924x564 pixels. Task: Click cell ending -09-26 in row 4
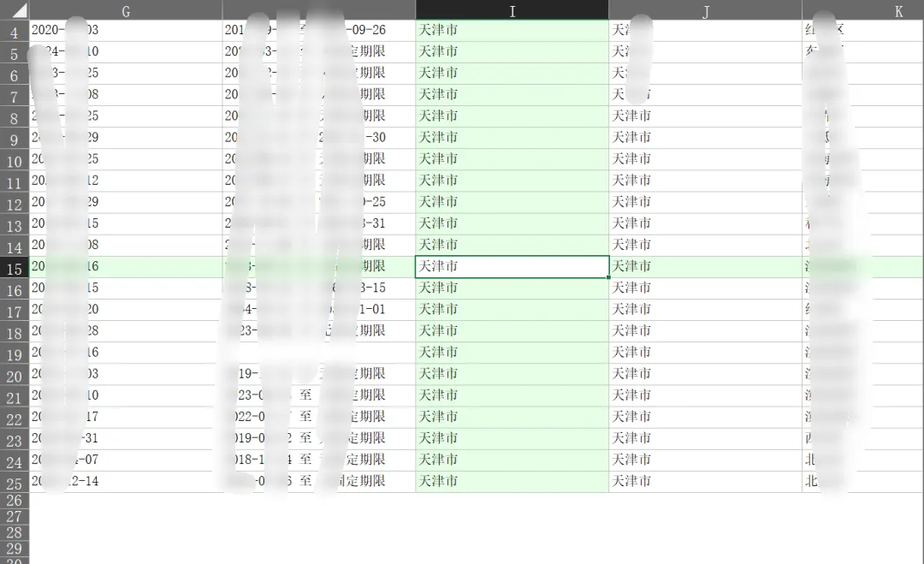tap(319, 30)
